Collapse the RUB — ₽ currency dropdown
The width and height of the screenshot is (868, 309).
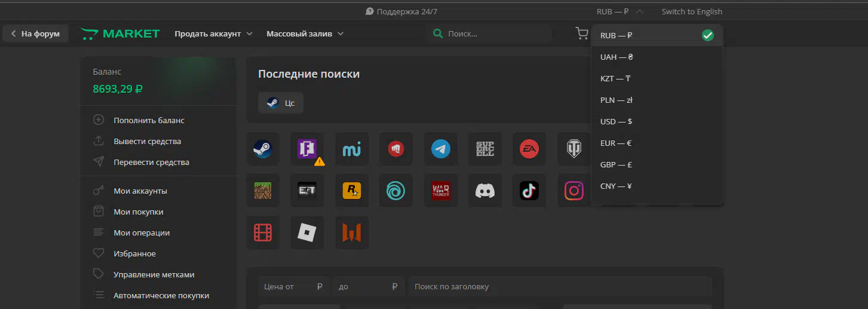pyautogui.click(x=620, y=11)
